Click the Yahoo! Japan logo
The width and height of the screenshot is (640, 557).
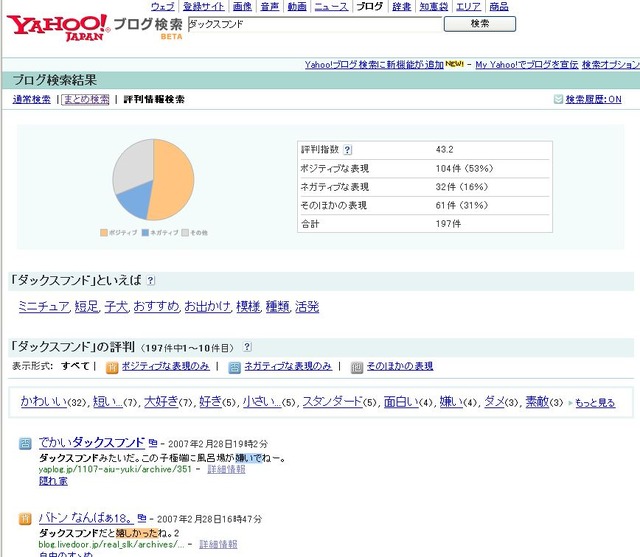click(x=57, y=27)
